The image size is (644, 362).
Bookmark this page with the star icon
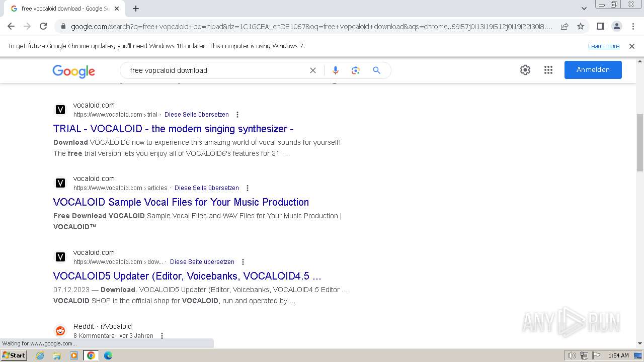click(x=581, y=26)
